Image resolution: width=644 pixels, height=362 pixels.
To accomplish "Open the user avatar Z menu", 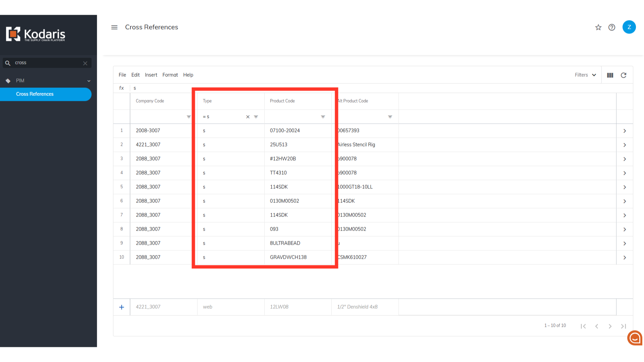I will [629, 27].
